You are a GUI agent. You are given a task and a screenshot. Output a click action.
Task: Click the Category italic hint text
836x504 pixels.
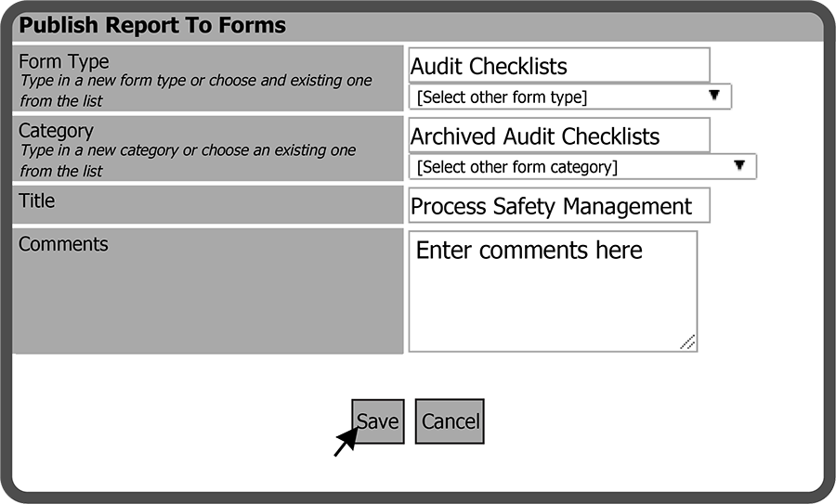(x=186, y=161)
